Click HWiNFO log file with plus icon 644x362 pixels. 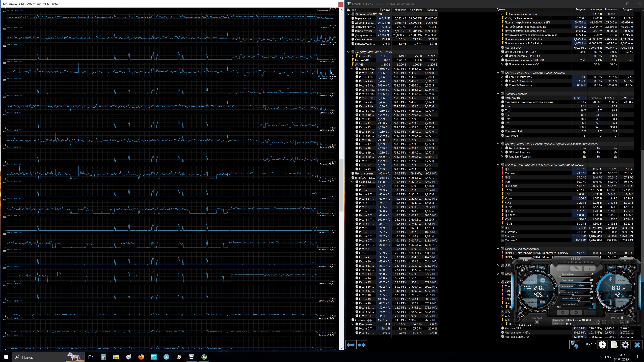pyautogui.click(x=614, y=345)
